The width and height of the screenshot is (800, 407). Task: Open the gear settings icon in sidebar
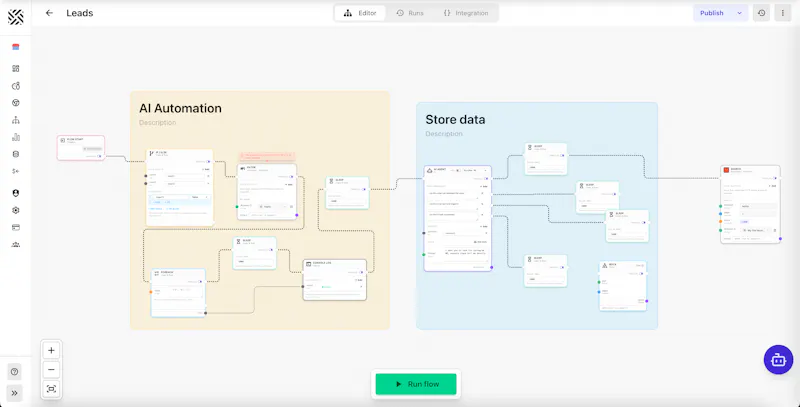[15, 210]
